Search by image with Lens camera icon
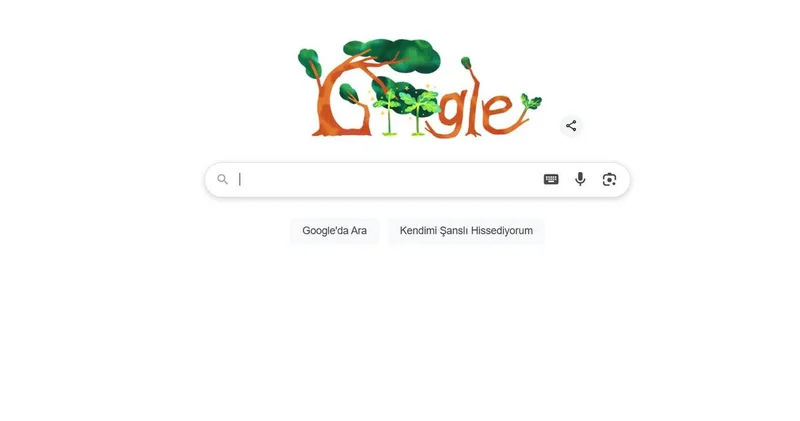 pyautogui.click(x=609, y=180)
